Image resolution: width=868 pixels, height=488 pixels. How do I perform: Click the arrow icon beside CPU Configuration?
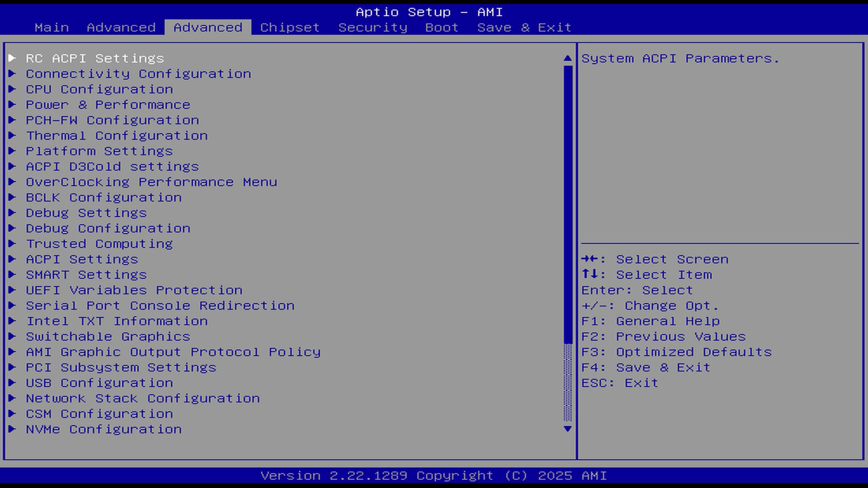(13, 89)
